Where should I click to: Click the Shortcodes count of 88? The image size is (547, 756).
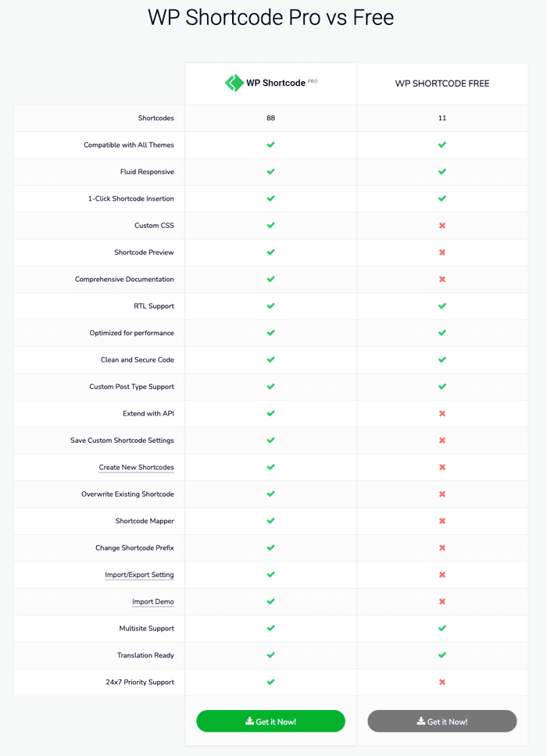point(270,118)
